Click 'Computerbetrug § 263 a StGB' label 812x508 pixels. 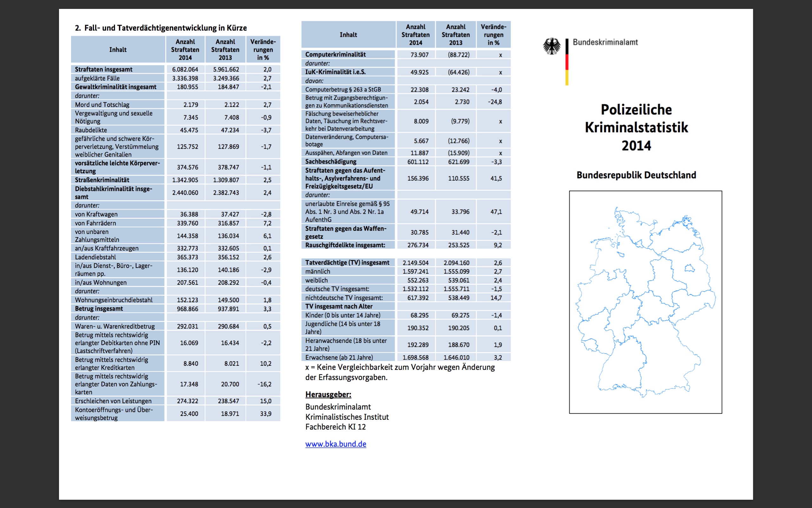tap(343, 89)
